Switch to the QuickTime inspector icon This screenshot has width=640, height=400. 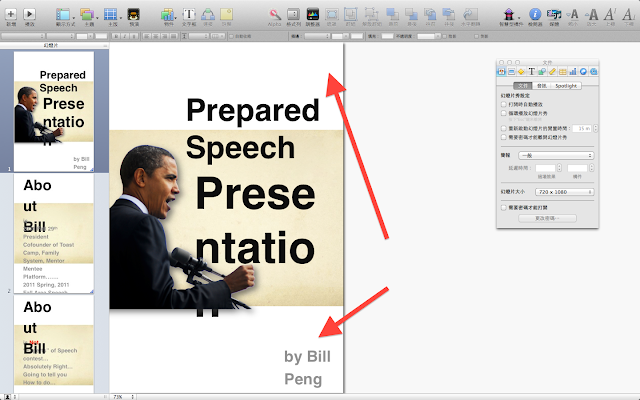593,72
